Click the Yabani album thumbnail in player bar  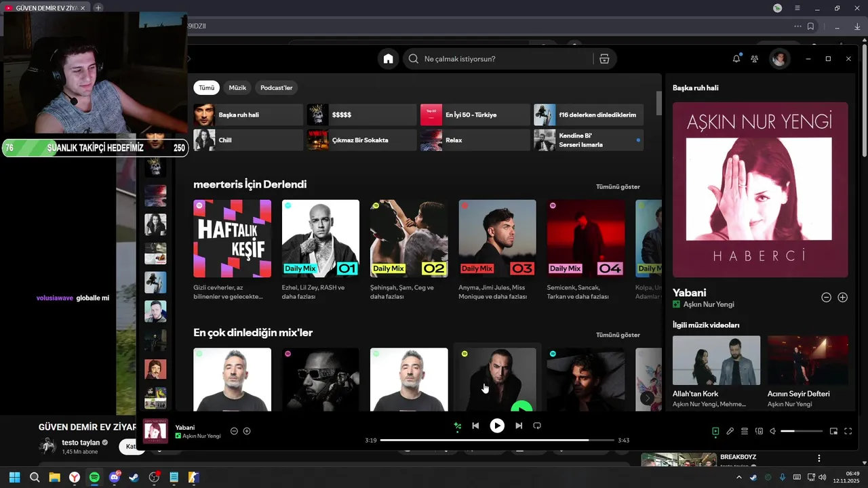(x=156, y=431)
